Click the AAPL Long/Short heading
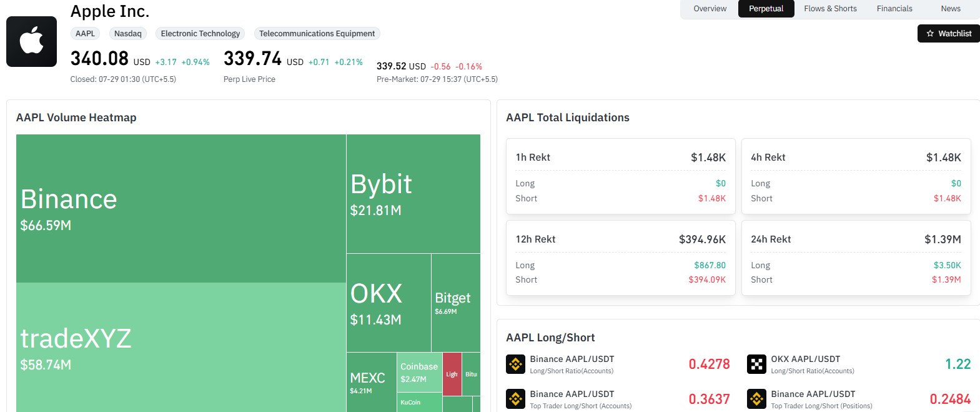 pos(550,338)
